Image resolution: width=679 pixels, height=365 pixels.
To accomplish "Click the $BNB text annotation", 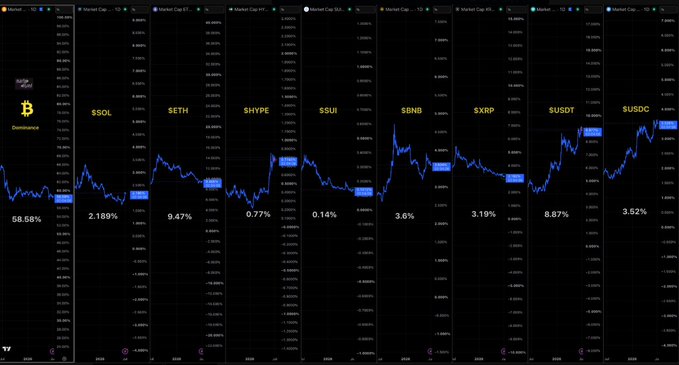I will pos(411,110).
